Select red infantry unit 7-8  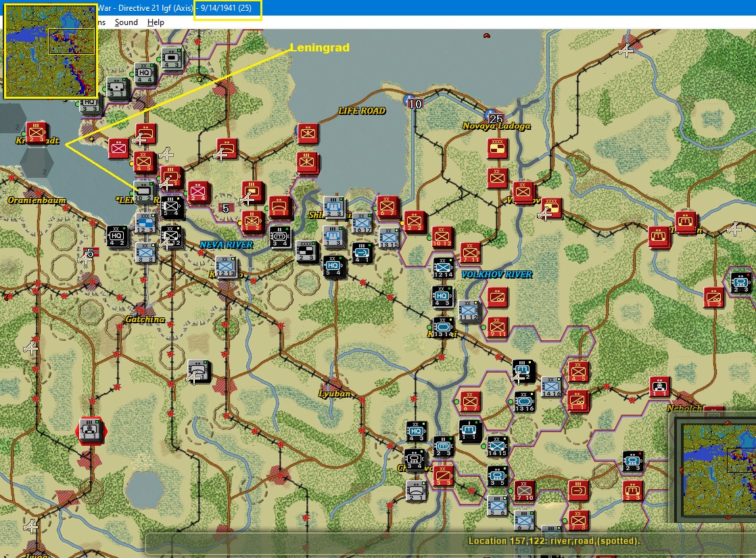pos(578,520)
